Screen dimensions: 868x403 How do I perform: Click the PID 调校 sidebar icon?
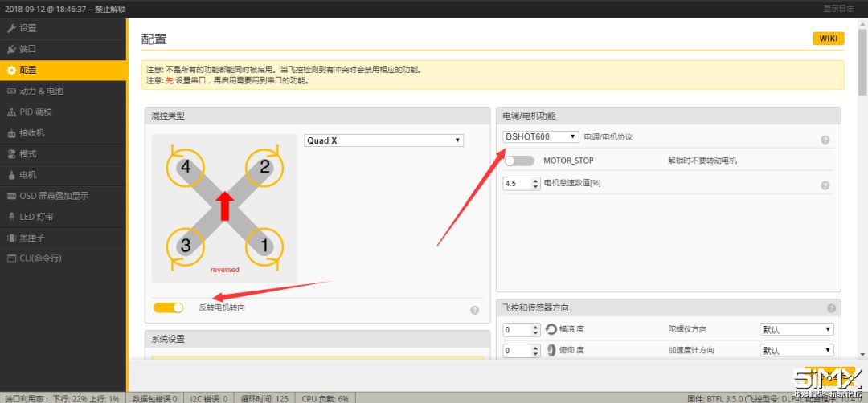click(11, 112)
